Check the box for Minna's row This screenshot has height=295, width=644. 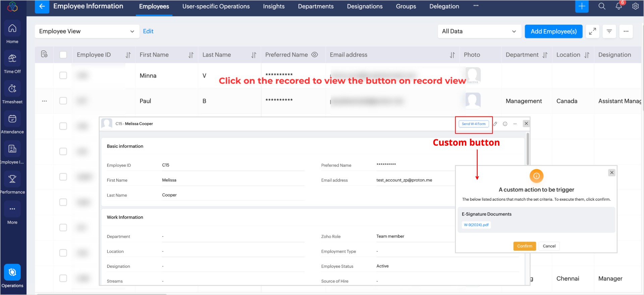click(x=63, y=76)
